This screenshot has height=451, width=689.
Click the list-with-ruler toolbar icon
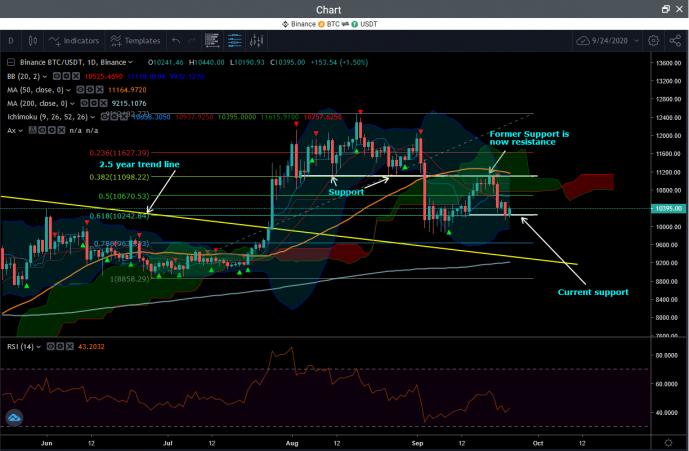[212, 41]
